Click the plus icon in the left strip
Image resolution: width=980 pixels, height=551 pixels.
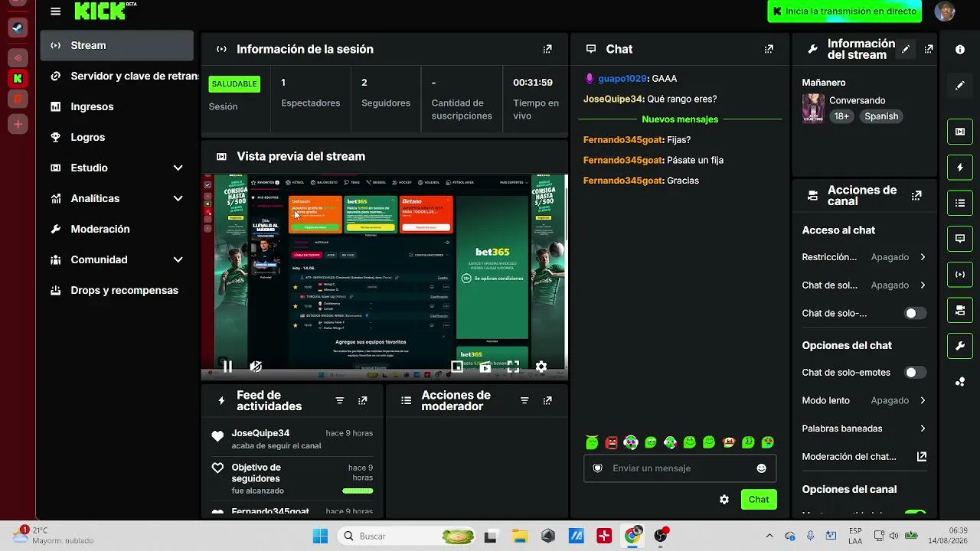click(x=18, y=124)
